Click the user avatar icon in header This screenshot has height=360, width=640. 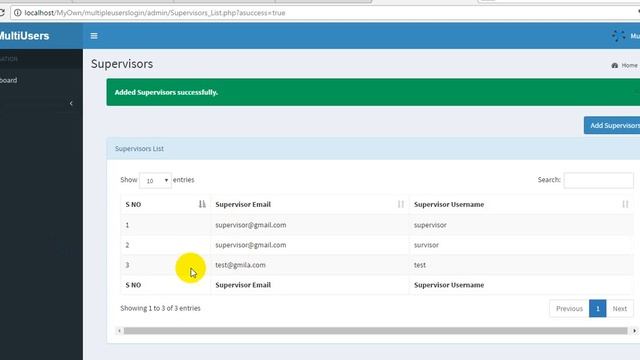point(618,36)
